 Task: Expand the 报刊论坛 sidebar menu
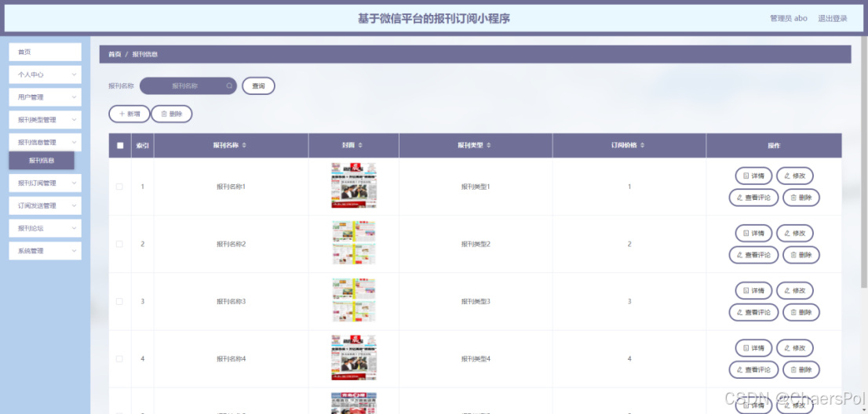(45, 228)
